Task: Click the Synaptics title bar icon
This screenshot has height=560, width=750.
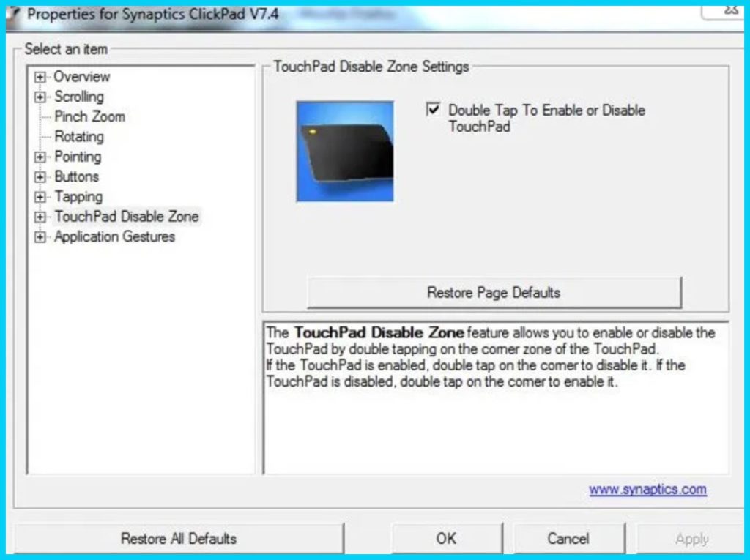Action: 13,15
